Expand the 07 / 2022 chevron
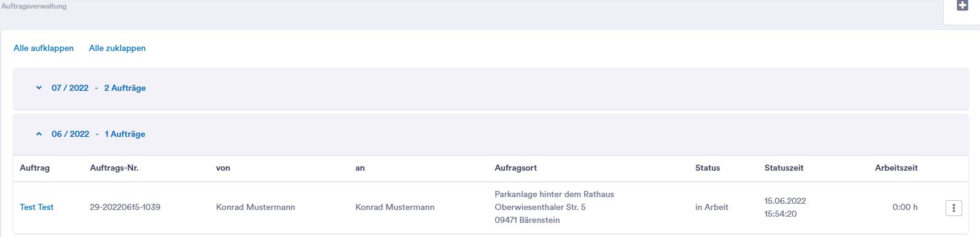This screenshot has height=237, width=980. (x=39, y=88)
